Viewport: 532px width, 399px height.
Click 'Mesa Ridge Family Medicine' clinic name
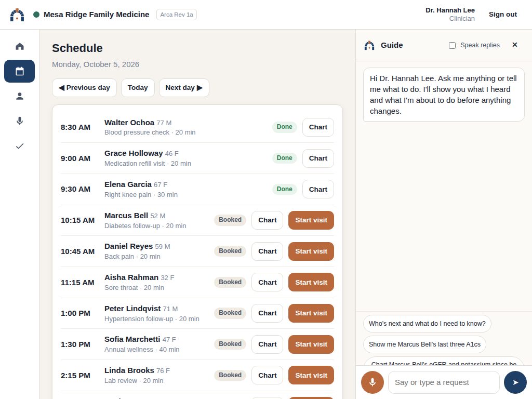pyautogui.click(x=96, y=15)
